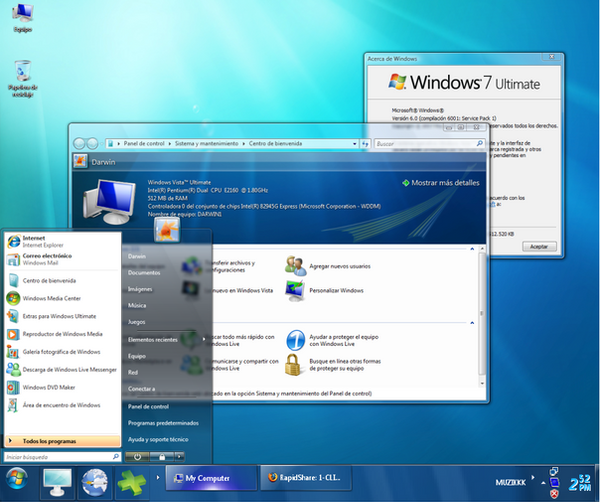Click the taskbar clock
The width and height of the screenshot is (600, 502).
(580, 482)
